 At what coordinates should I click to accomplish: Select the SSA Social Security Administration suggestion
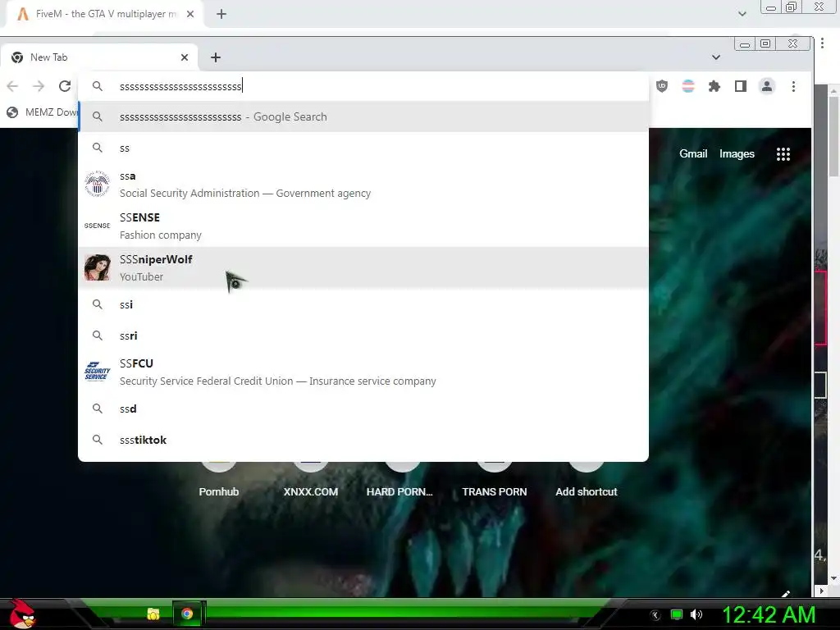tap(363, 185)
